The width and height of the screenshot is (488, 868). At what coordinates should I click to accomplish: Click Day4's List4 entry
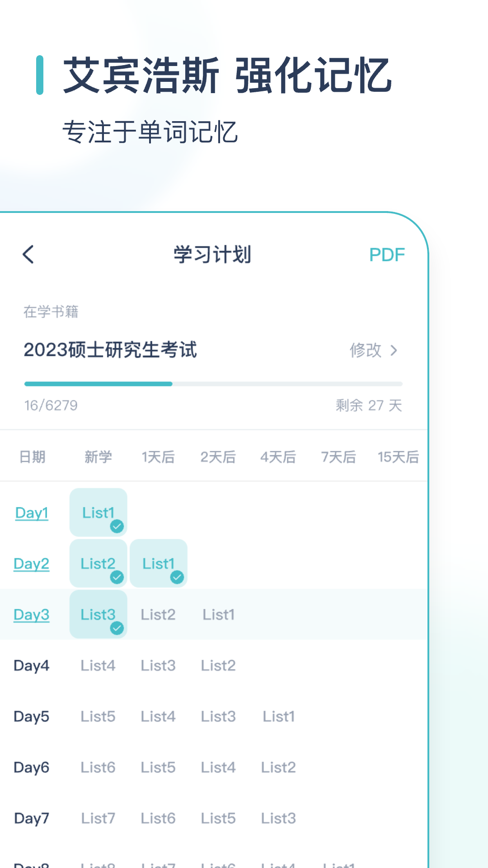click(98, 665)
